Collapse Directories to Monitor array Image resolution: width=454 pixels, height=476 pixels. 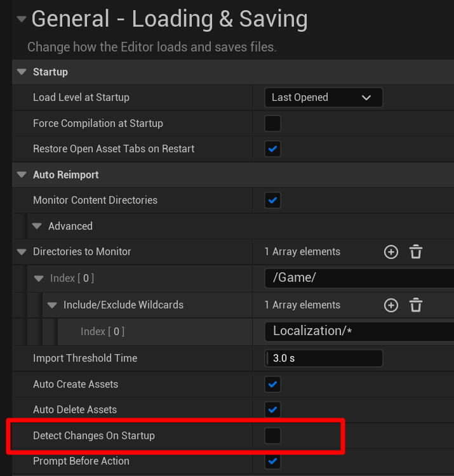[22, 252]
